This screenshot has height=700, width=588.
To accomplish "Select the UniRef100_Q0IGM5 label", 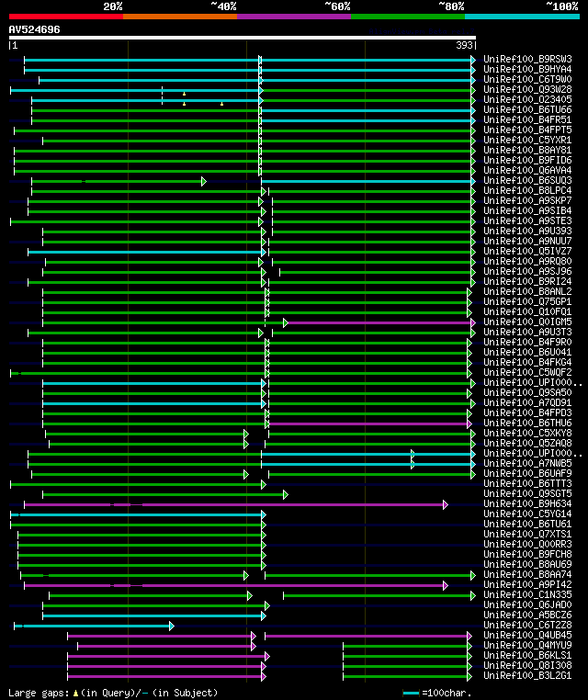I will click(527, 322).
